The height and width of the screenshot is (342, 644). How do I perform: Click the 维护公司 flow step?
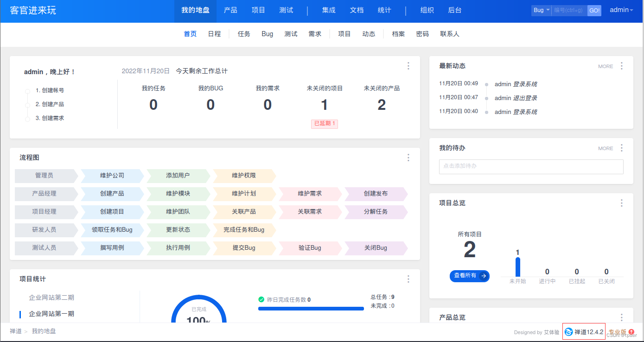[x=112, y=176]
